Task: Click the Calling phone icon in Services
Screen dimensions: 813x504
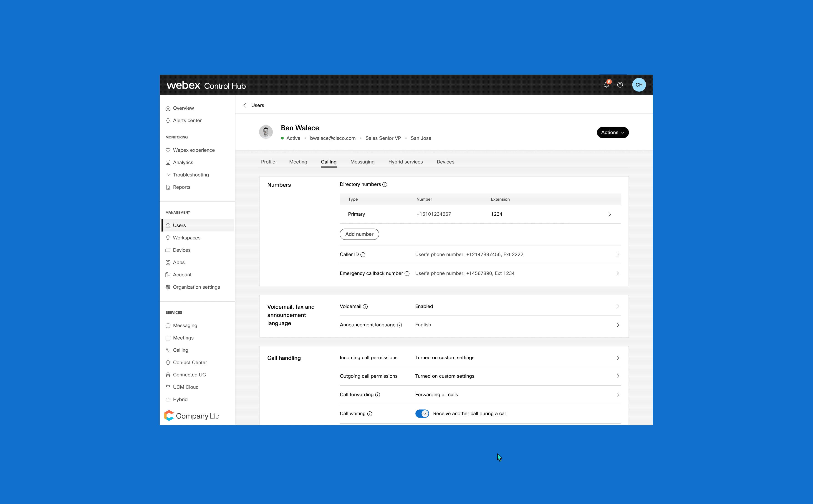Action: 168,350
